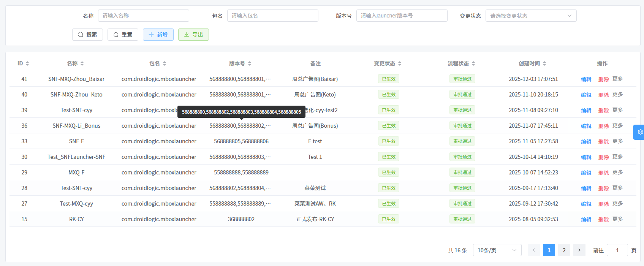This screenshot has height=266, width=644.
Task: Sort table by 变更状态 column
Action: [400, 63]
